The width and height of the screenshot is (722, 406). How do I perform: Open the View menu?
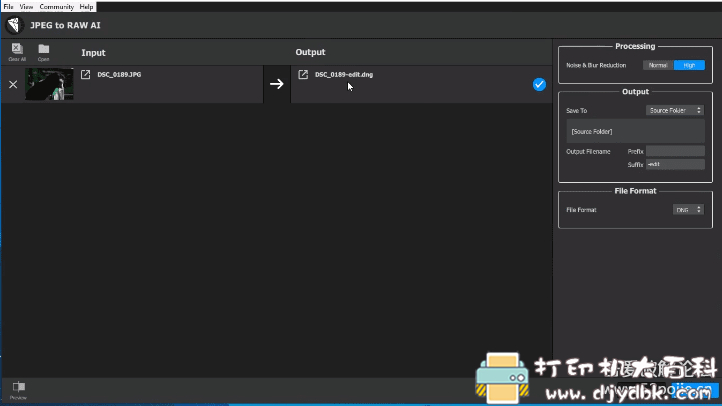pos(26,7)
